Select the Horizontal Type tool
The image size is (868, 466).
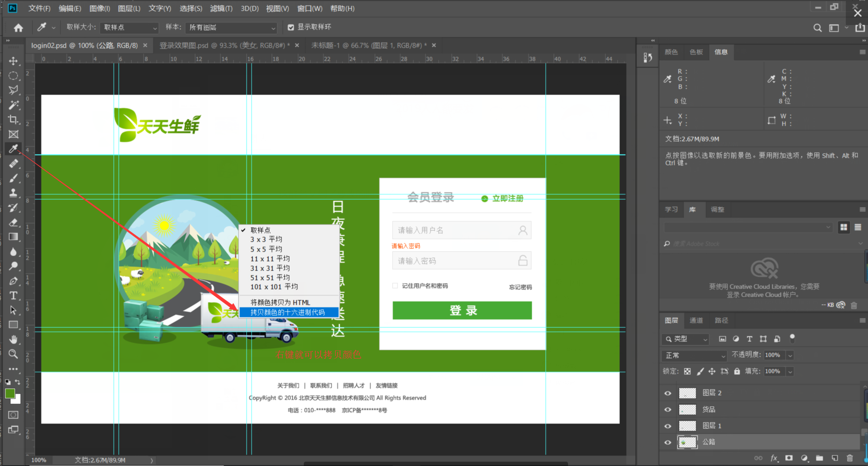14,295
